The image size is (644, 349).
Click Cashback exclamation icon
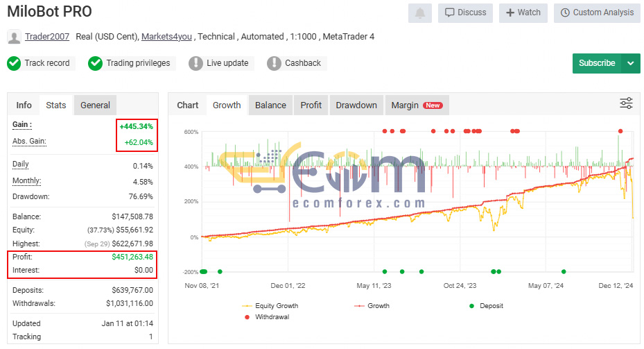pos(274,63)
